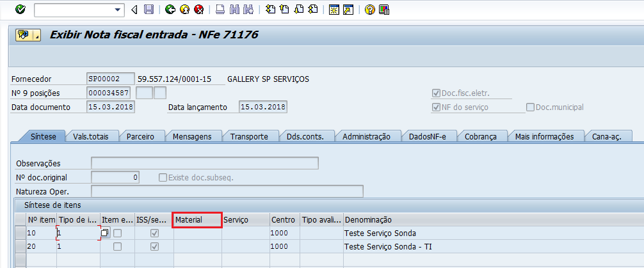Image resolution: width=644 pixels, height=268 pixels.
Task: Go to Previous Page icon
Action: [284, 10]
